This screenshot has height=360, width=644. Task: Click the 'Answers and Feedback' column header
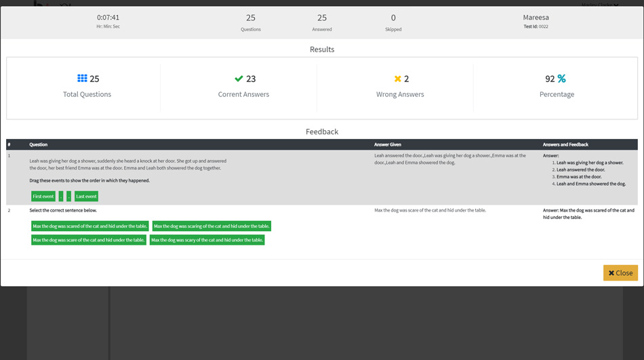tap(565, 144)
